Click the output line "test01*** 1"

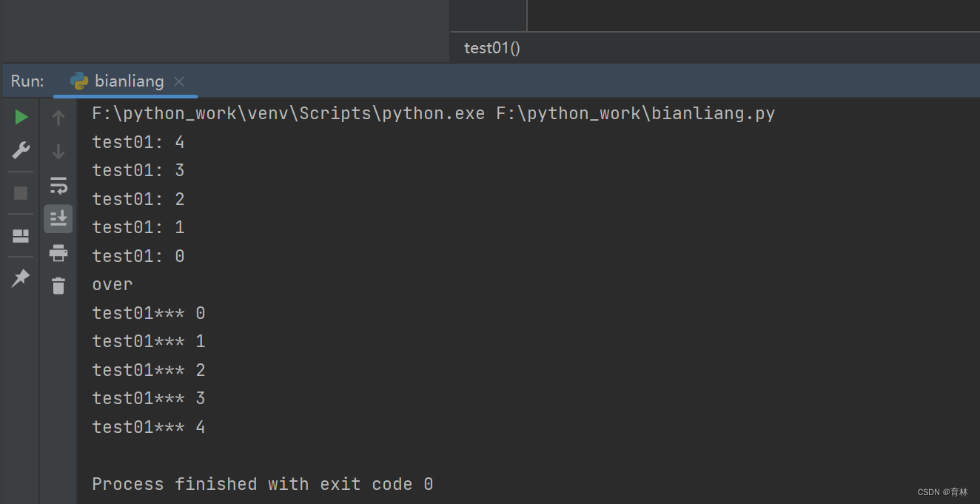(149, 341)
